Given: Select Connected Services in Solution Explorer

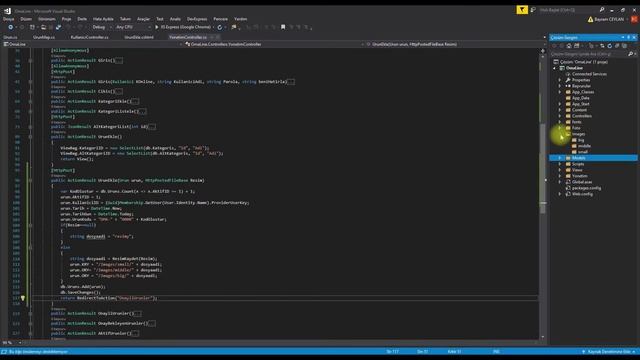Looking at the screenshot, I should (x=589, y=74).
